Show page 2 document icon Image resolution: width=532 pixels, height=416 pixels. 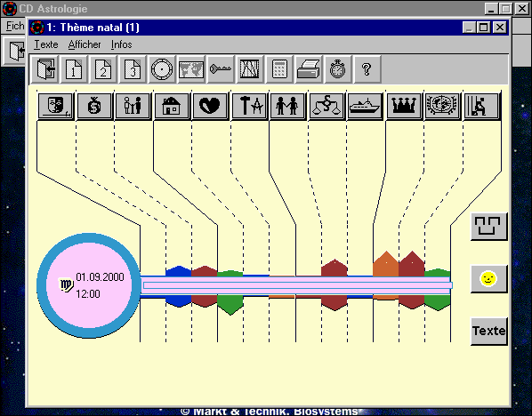(103, 69)
